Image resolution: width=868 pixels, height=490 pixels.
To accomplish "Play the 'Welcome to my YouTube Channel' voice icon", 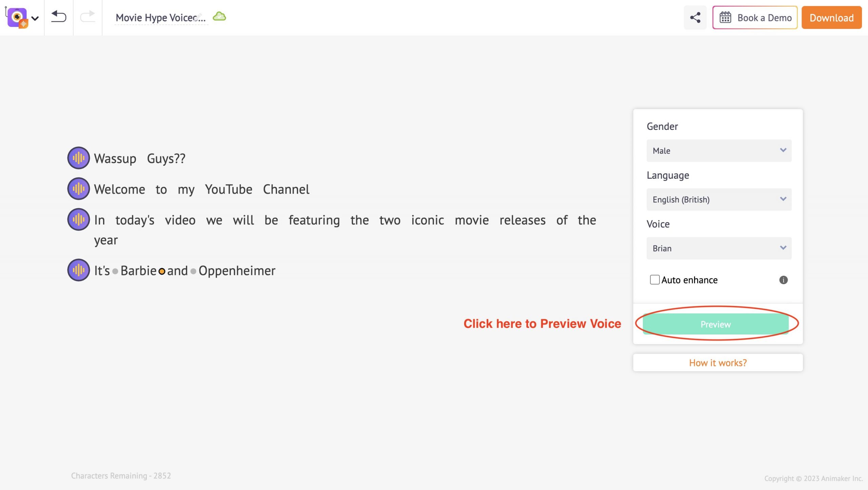I will pos(78,189).
